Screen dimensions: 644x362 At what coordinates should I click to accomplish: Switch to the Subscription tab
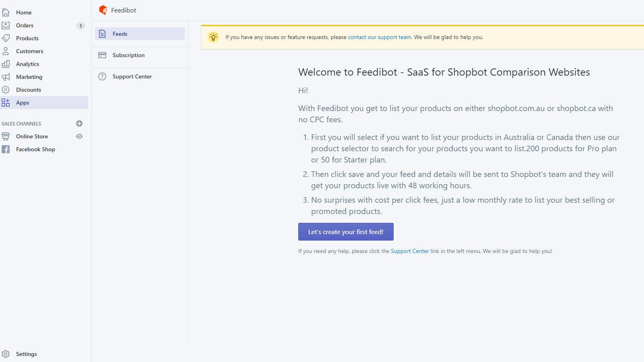click(x=128, y=55)
